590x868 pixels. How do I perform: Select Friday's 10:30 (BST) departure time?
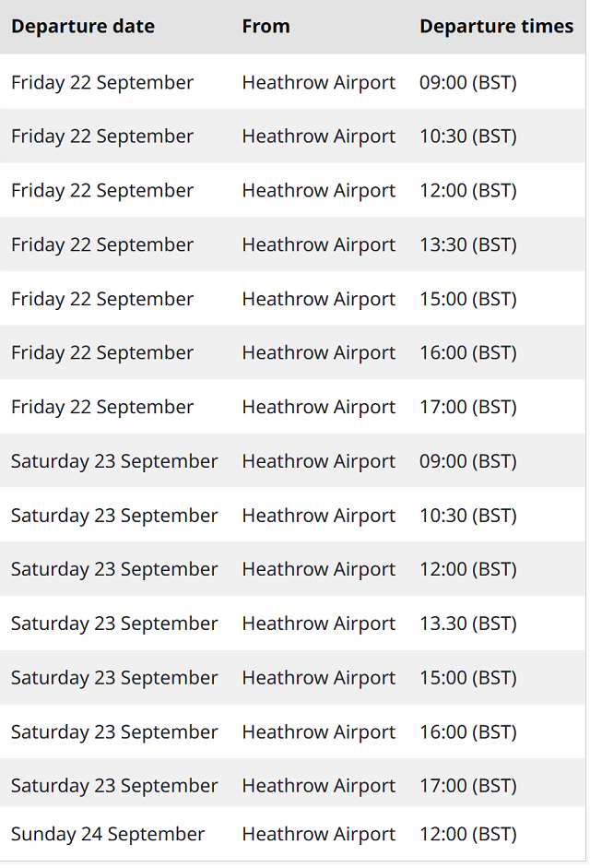[x=467, y=137]
